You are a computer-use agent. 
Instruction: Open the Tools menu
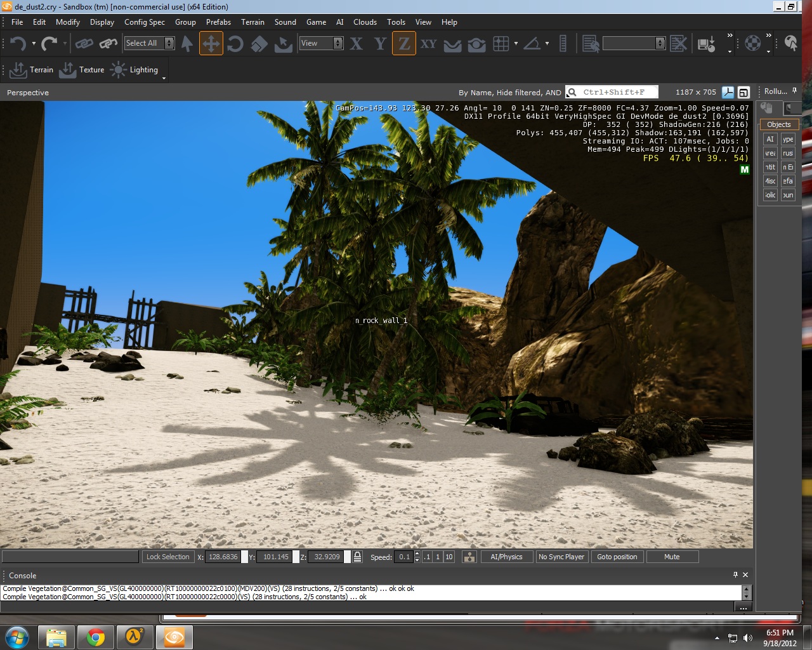pyautogui.click(x=396, y=22)
